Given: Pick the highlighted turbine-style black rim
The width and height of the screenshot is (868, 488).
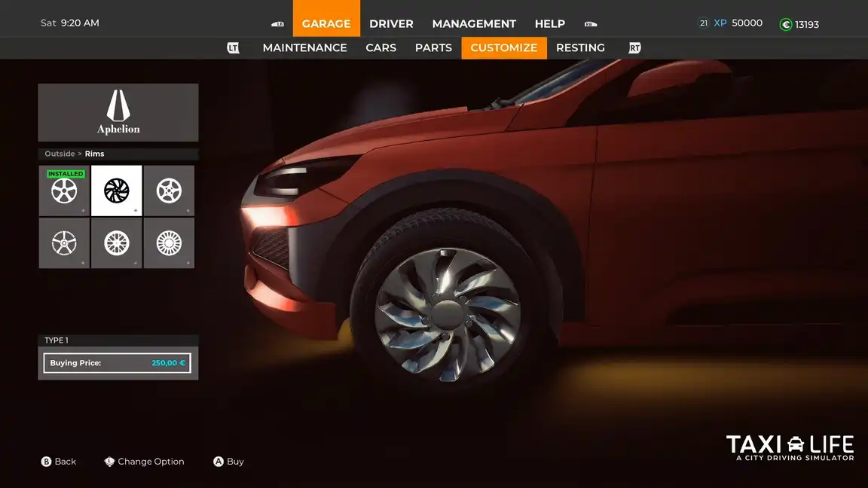Looking at the screenshot, I should point(117,191).
